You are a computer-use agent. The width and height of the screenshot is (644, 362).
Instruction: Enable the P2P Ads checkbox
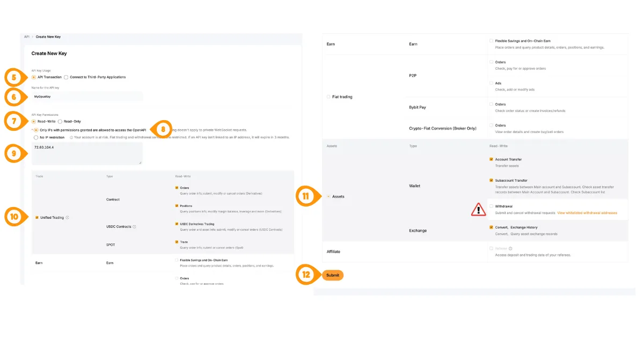click(x=491, y=83)
